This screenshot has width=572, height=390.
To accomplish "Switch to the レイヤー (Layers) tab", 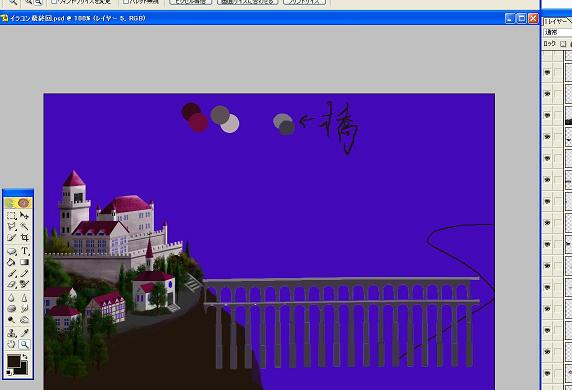I will [556, 22].
